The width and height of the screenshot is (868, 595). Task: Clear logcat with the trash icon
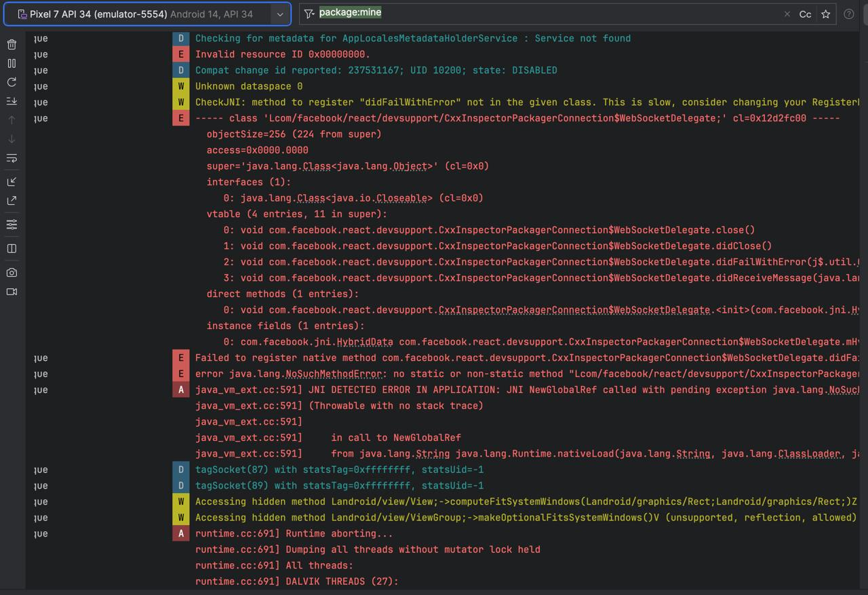12,45
